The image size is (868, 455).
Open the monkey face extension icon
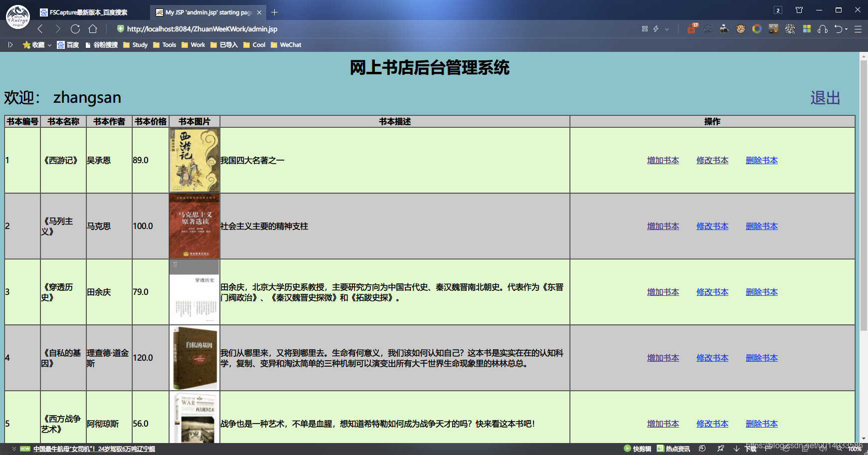(x=740, y=29)
